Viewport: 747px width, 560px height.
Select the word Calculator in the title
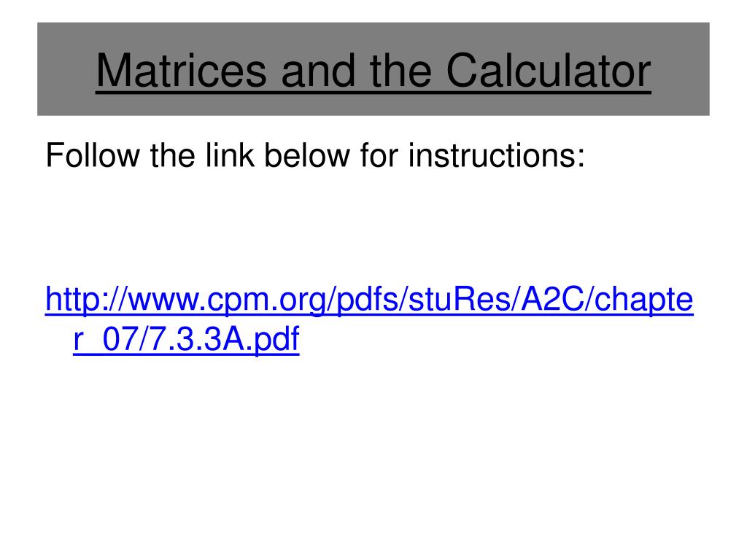point(549,71)
